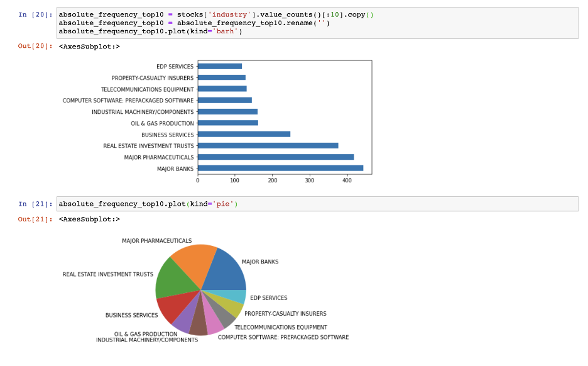Screen dimensions: 588x366
Task: Click the BUSINESS SERVICES pie label
Action: [x=132, y=315]
